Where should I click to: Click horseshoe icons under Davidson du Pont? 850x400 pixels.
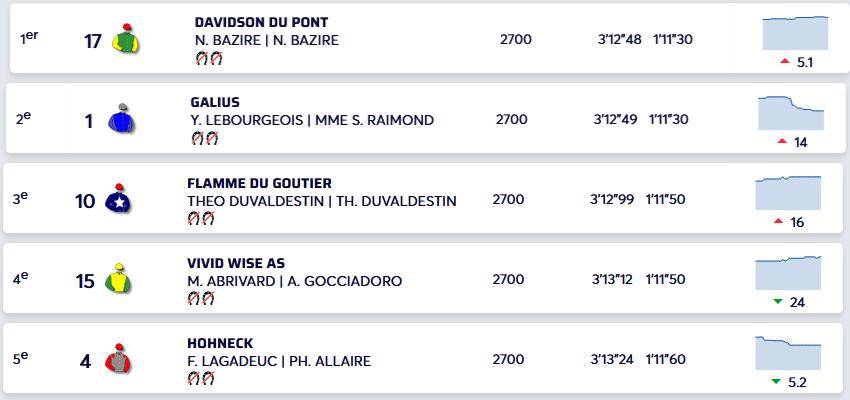(x=208, y=58)
